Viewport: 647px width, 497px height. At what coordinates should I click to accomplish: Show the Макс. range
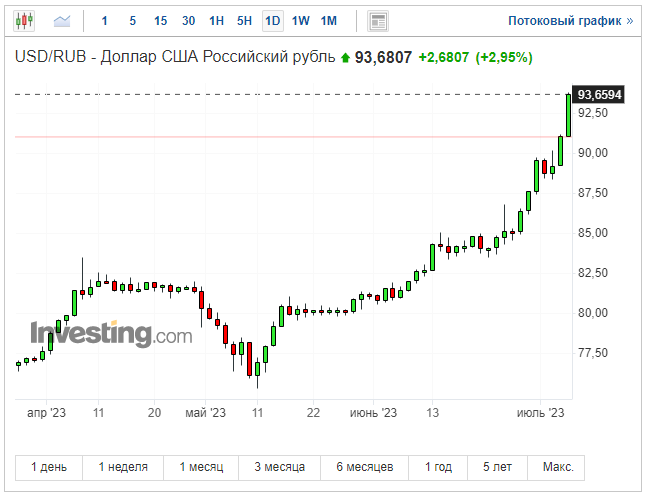click(558, 467)
